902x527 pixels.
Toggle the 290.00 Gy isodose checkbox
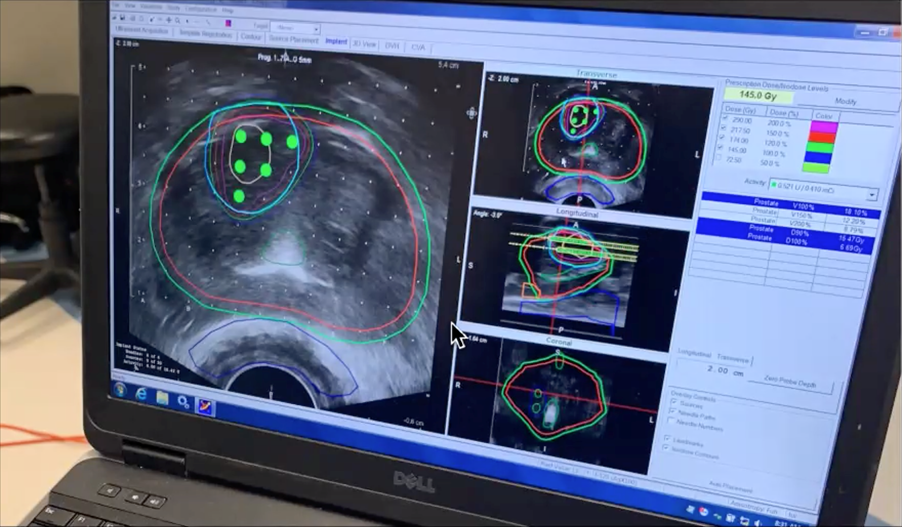coord(725,119)
